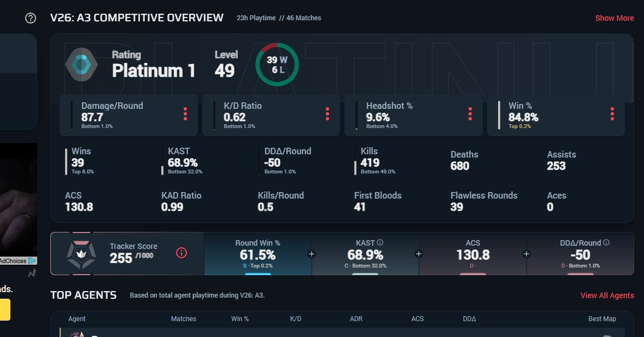Screen dimensions: 644x337
Task: Click plus icon between Round Win % and KAST
Action: 311,254
